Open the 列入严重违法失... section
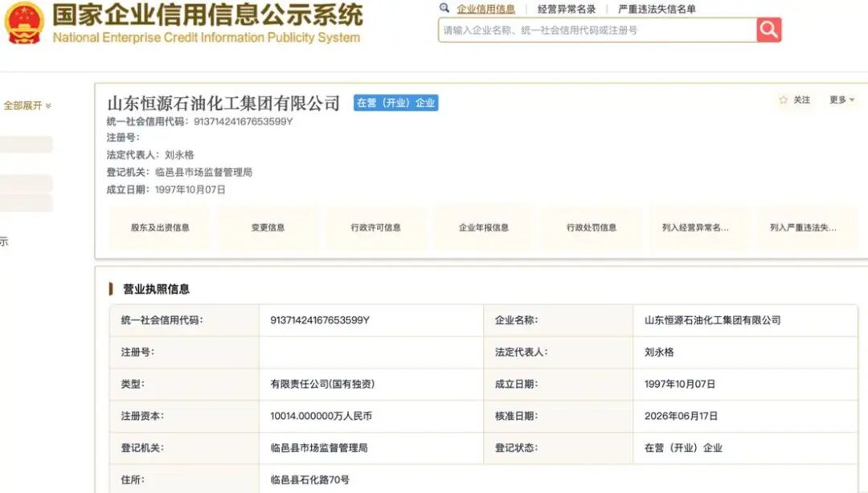868x493 pixels. 803,227
